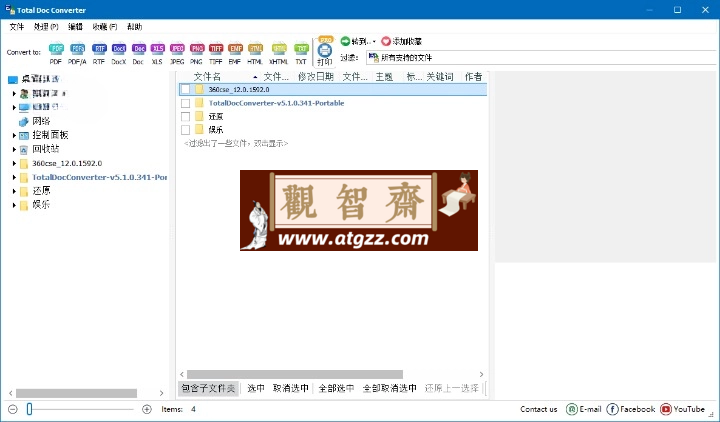Open the 编辑 menu

[75, 27]
